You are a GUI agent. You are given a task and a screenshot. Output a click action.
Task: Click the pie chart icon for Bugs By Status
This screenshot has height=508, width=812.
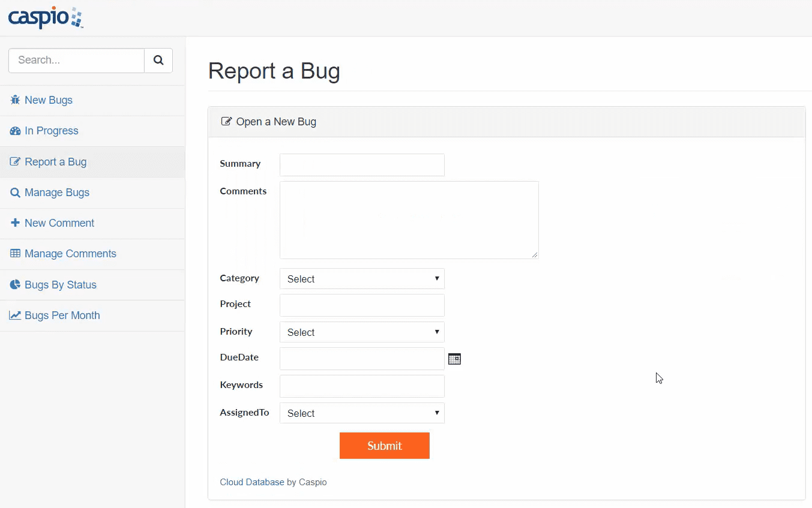(x=15, y=285)
